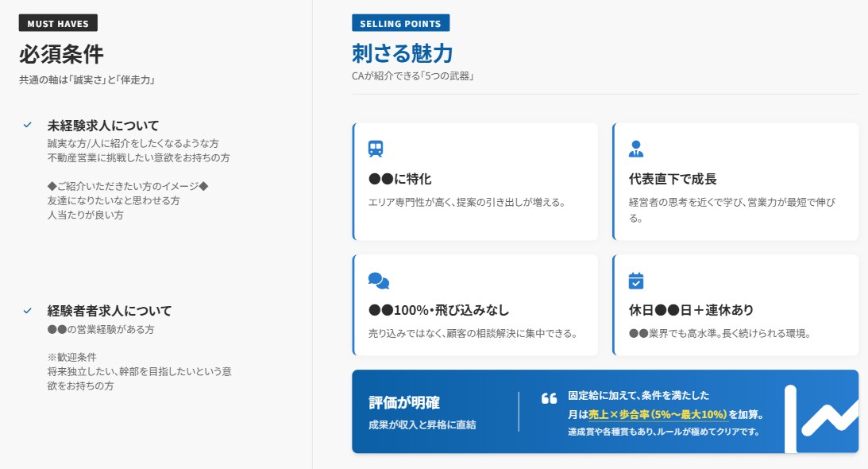Click the line ◆ご紹介いただきたい方のイメージ◆

[x=128, y=186]
